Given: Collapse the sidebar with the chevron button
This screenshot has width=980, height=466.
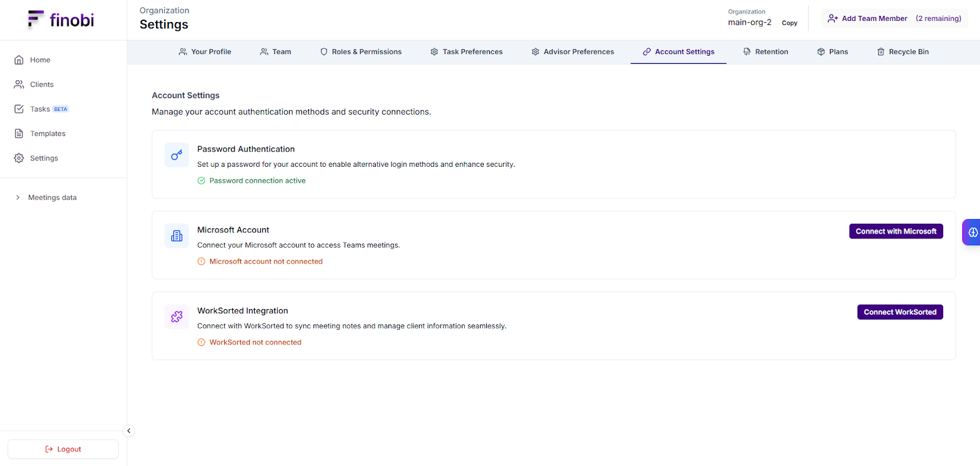Looking at the screenshot, I should (x=129, y=431).
